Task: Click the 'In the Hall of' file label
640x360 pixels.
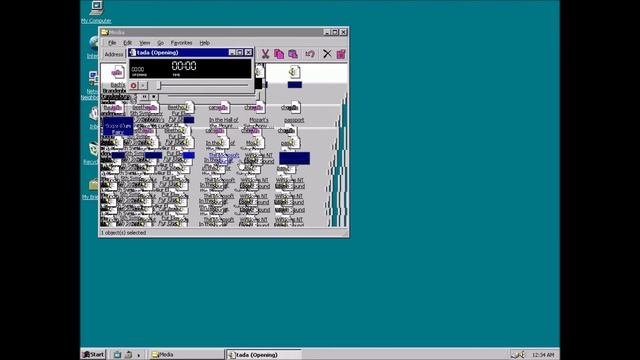Action: click(223, 120)
